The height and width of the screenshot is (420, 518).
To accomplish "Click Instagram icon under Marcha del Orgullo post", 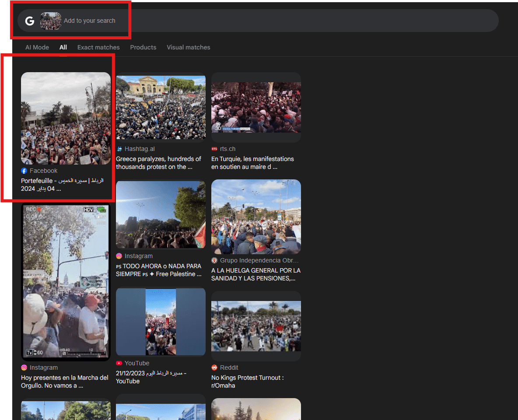I will (x=24, y=368).
